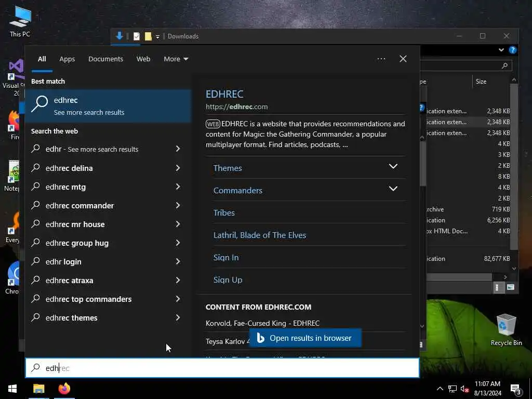The width and height of the screenshot is (532, 399).
Task: Open the notification center icon
Action: click(515, 389)
